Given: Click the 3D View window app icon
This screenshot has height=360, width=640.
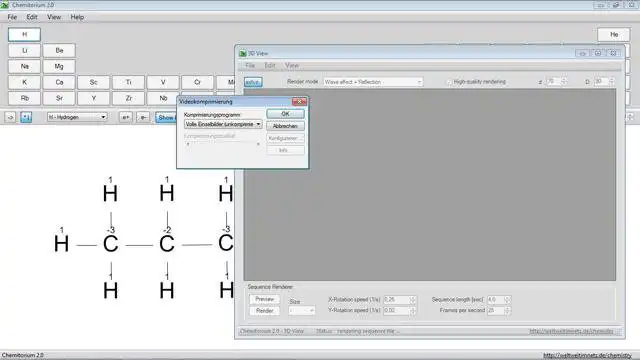Looking at the screenshot, I should pos(243,53).
